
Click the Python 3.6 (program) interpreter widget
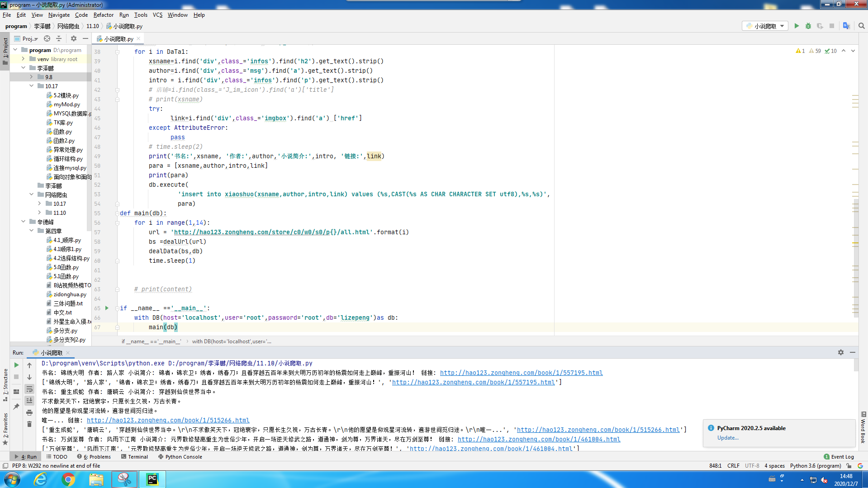pos(816,466)
